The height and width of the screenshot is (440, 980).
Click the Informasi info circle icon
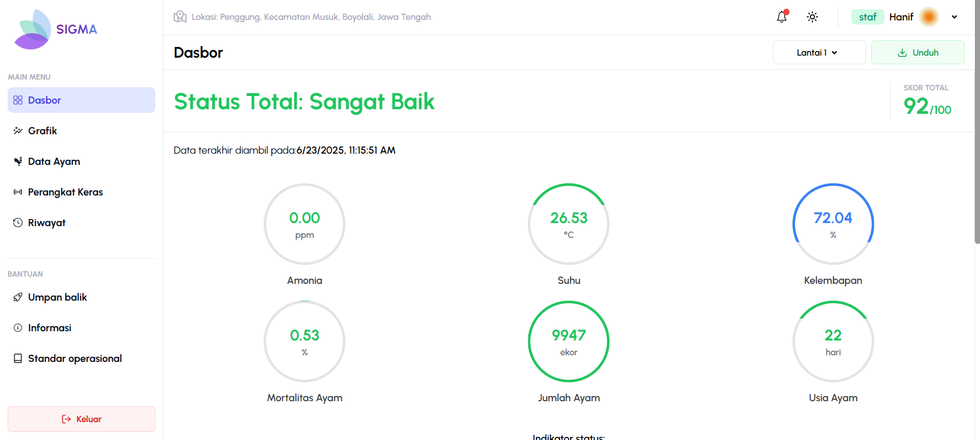click(18, 328)
